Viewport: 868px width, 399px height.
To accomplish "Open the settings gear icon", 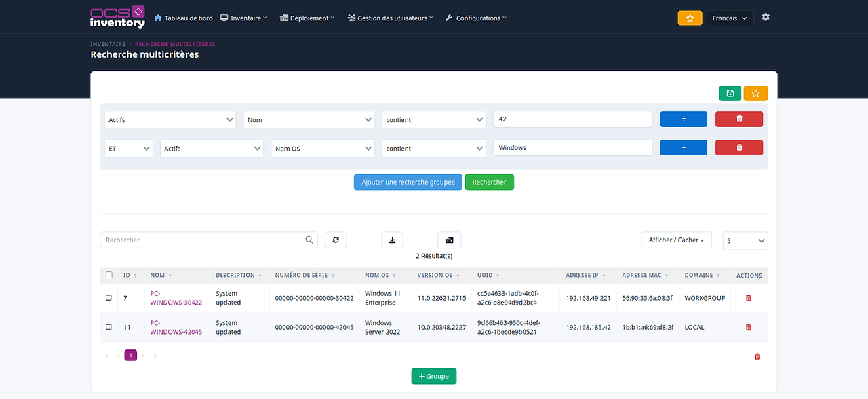I will click(766, 17).
